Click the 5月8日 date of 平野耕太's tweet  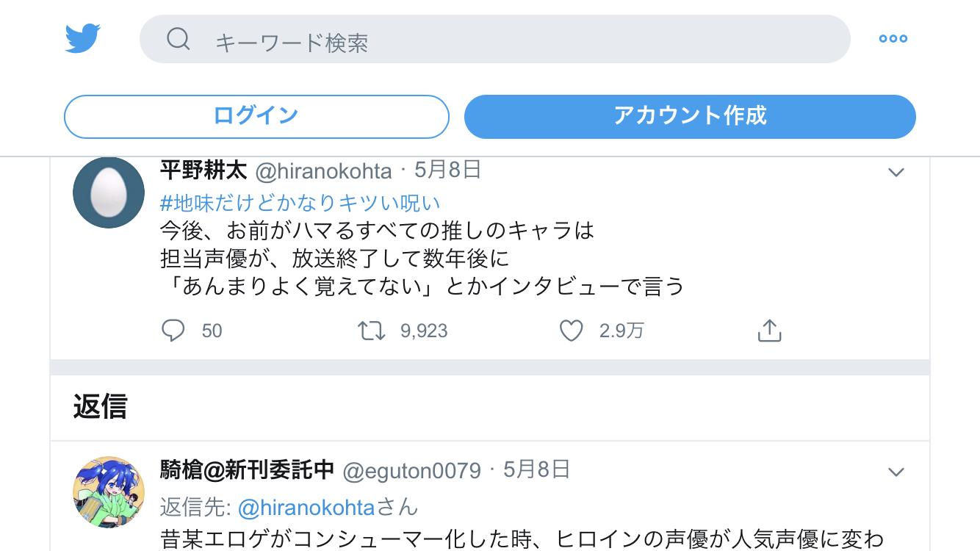point(447,170)
